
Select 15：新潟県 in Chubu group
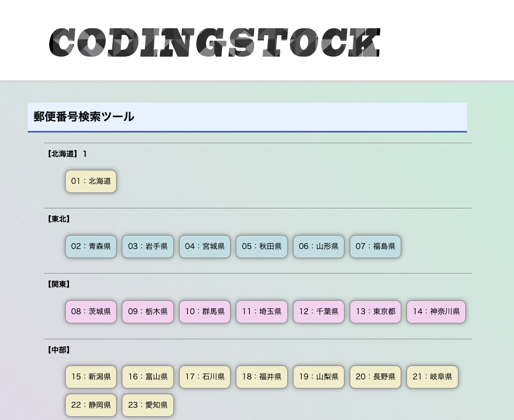point(91,377)
